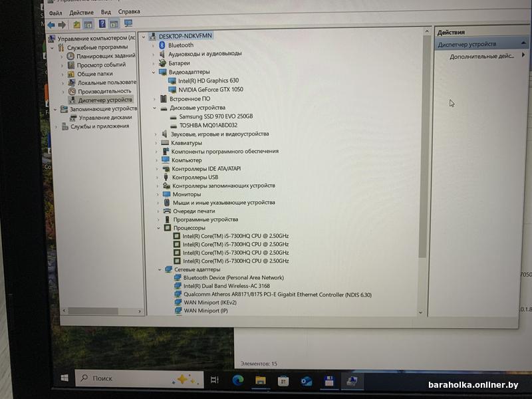Screen dimensions: 532x399
Task: Collapse the Процессоры category
Action: pyautogui.click(x=158, y=228)
